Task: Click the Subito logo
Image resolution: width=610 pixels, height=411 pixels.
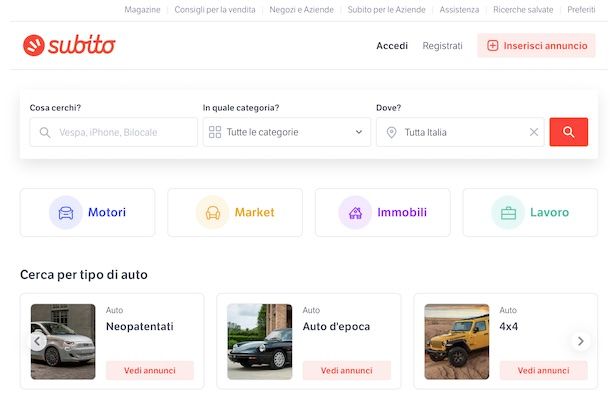Action: point(69,45)
